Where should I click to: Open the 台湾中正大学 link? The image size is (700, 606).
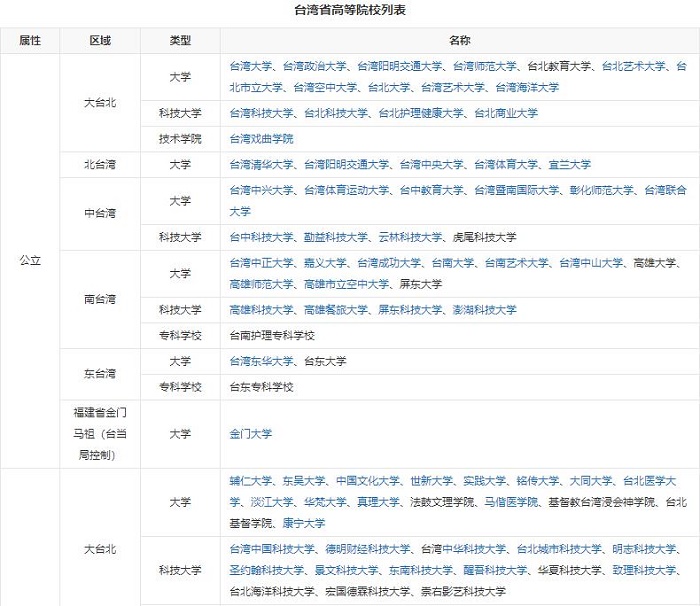pyautogui.click(x=261, y=263)
